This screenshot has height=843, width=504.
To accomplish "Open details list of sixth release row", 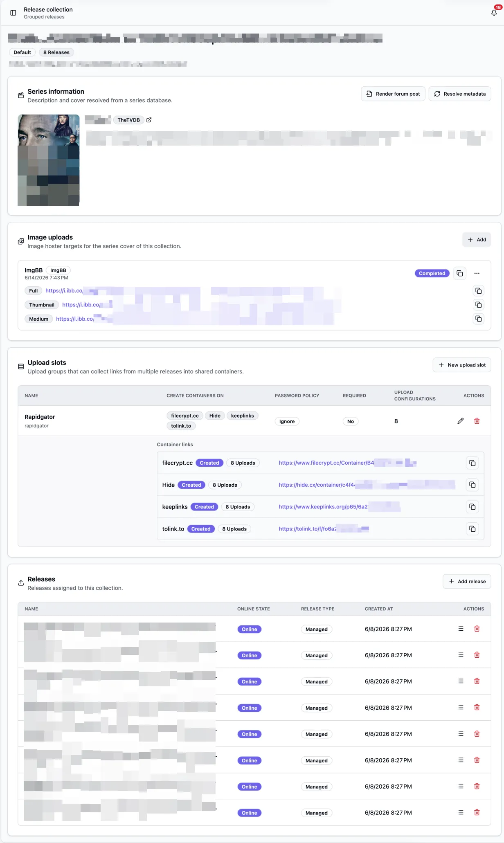I will 461,760.
